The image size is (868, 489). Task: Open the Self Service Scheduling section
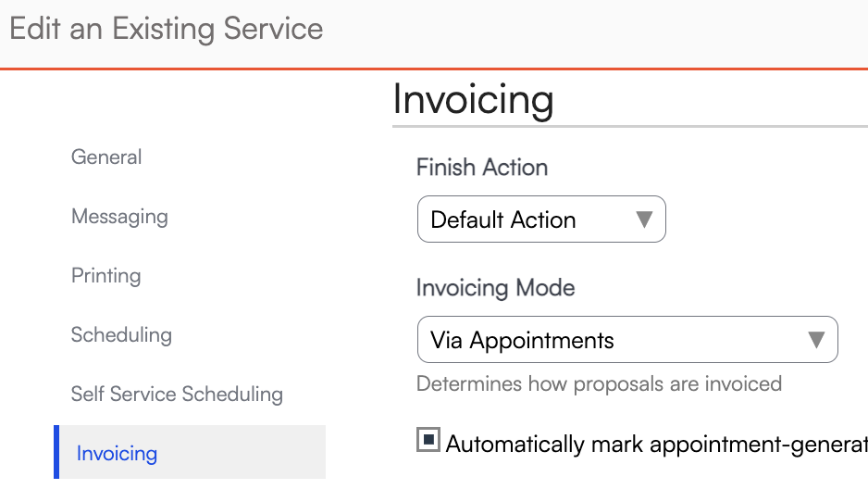pos(177,395)
